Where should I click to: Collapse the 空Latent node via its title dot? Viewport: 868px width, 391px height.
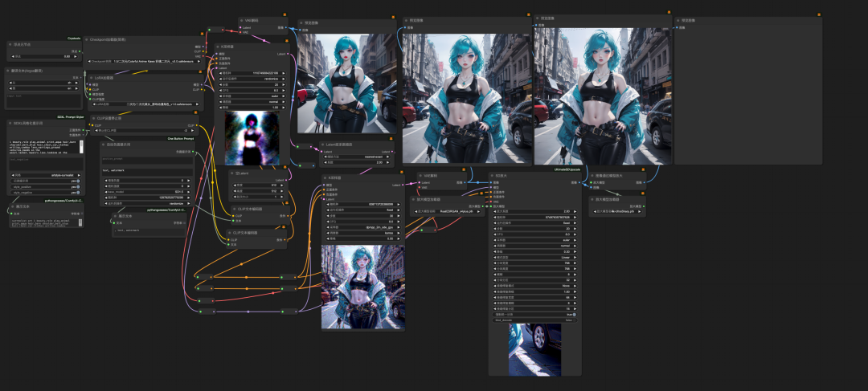point(232,173)
